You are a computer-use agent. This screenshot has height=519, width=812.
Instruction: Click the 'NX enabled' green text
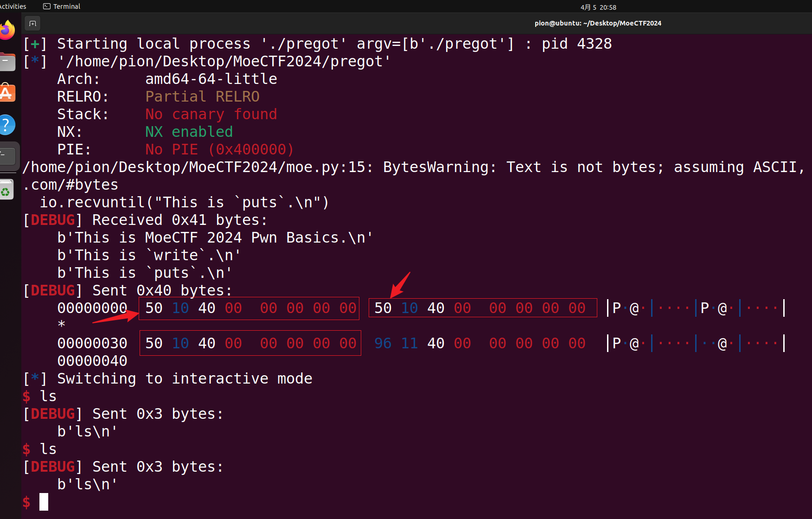point(189,132)
